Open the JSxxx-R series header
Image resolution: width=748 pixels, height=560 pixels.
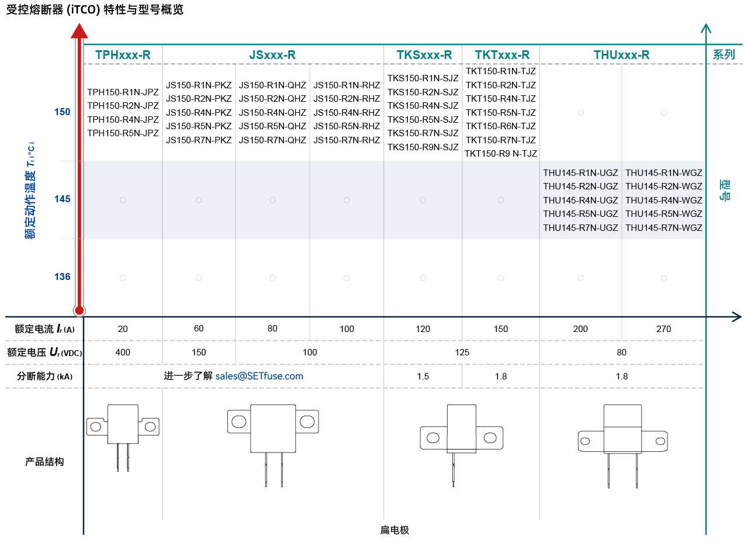pyautogui.click(x=272, y=55)
